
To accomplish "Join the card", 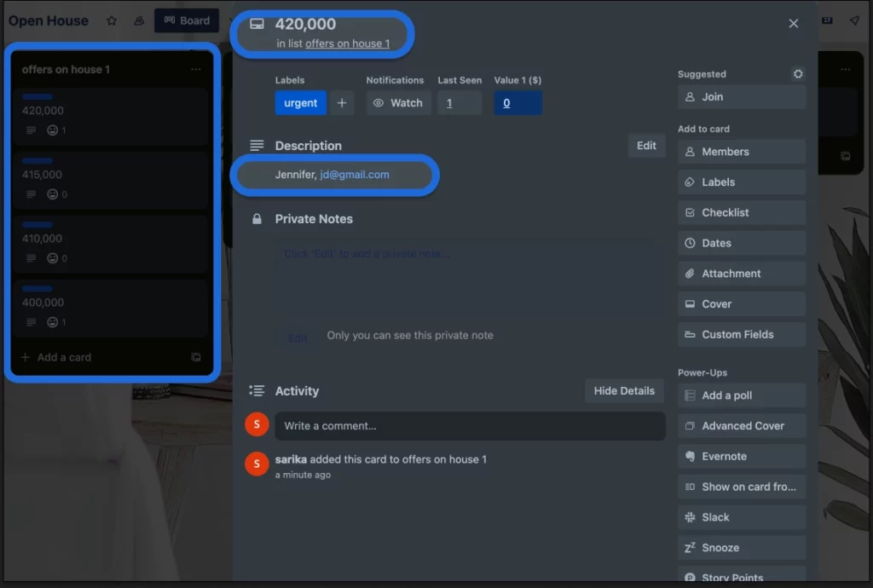I will 742,97.
